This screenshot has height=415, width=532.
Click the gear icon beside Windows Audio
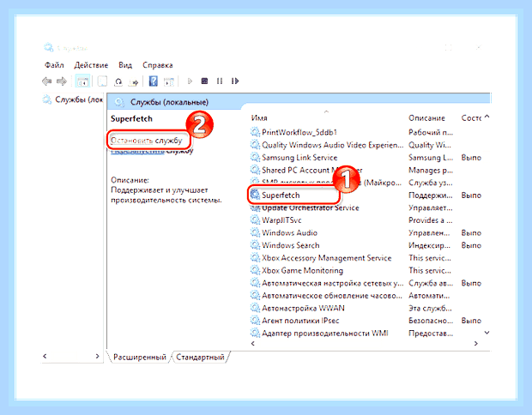pos(255,232)
